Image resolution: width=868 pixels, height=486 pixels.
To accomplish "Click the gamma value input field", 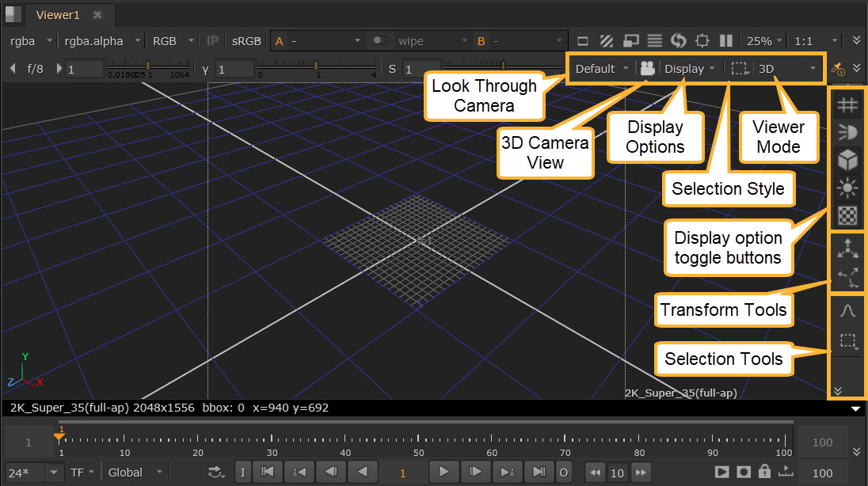I will pyautogui.click(x=234, y=69).
